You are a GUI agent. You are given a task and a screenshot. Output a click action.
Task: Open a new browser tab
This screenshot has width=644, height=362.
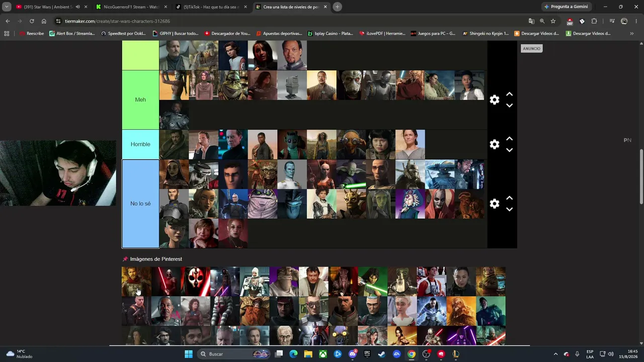tap(338, 7)
